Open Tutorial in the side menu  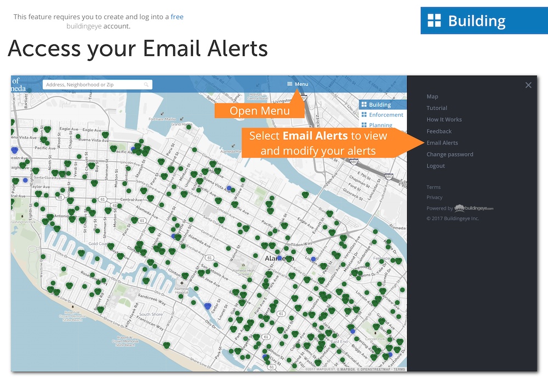point(437,108)
